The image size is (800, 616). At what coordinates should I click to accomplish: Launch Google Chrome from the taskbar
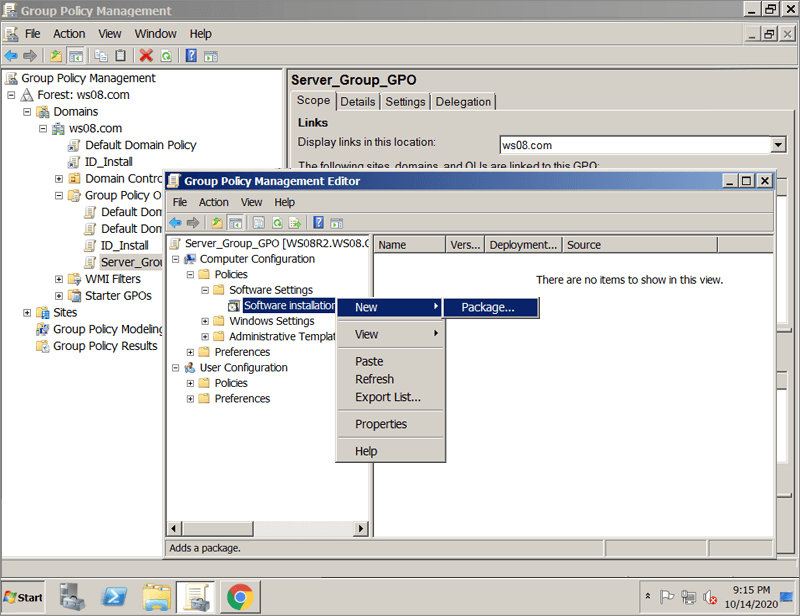pyautogui.click(x=239, y=597)
